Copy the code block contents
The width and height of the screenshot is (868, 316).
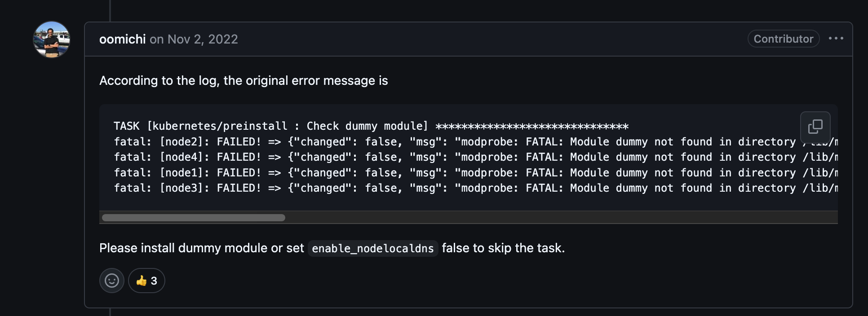pyautogui.click(x=815, y=127)
